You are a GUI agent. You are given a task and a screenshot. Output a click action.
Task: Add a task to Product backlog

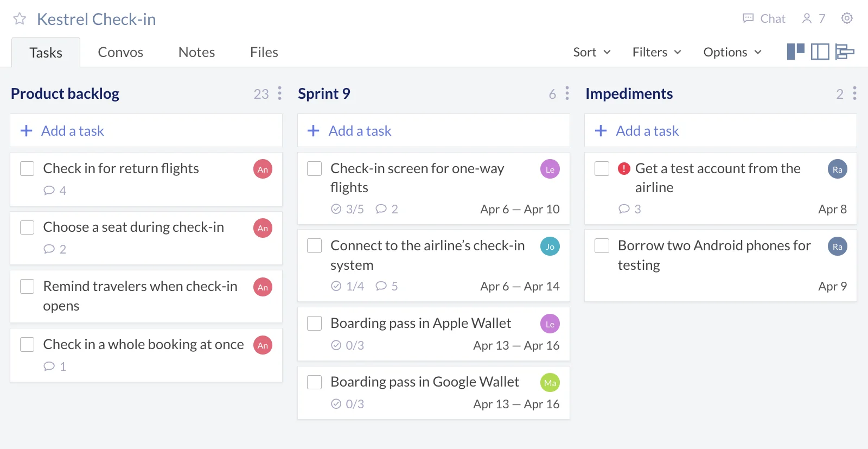click(x=146, y=130)
